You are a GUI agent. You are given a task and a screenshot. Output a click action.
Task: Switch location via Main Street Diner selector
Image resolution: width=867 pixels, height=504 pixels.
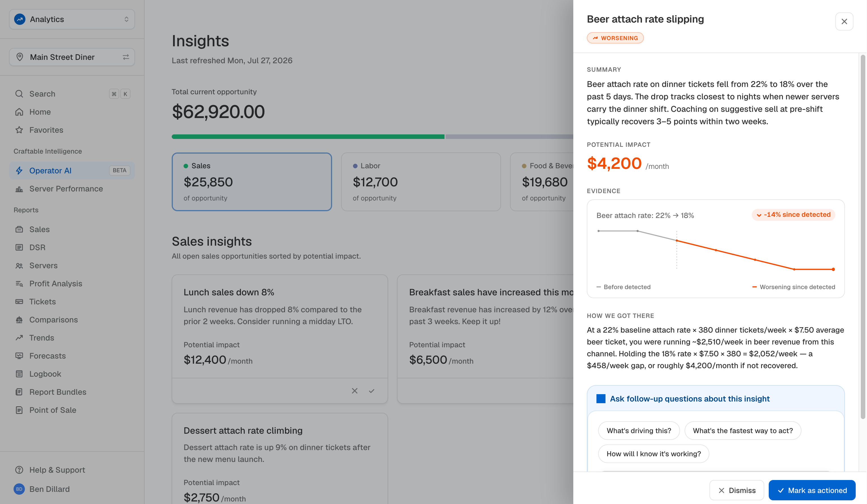coord(72,57)
